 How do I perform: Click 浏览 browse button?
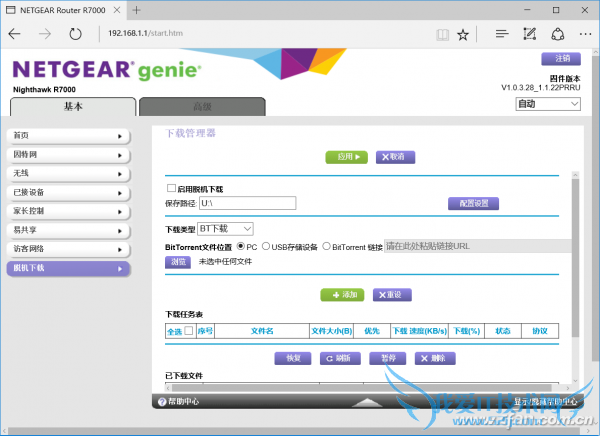point(178,262)
